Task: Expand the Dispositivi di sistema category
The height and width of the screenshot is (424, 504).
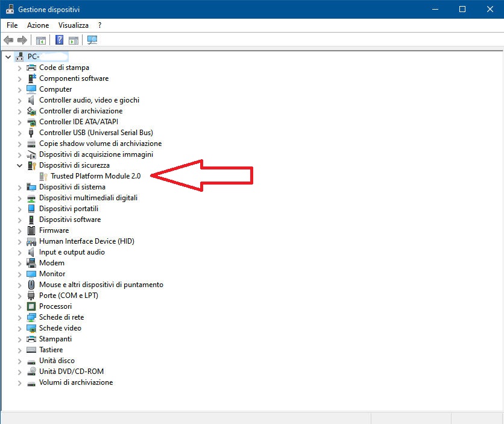Action: (20, 188)
